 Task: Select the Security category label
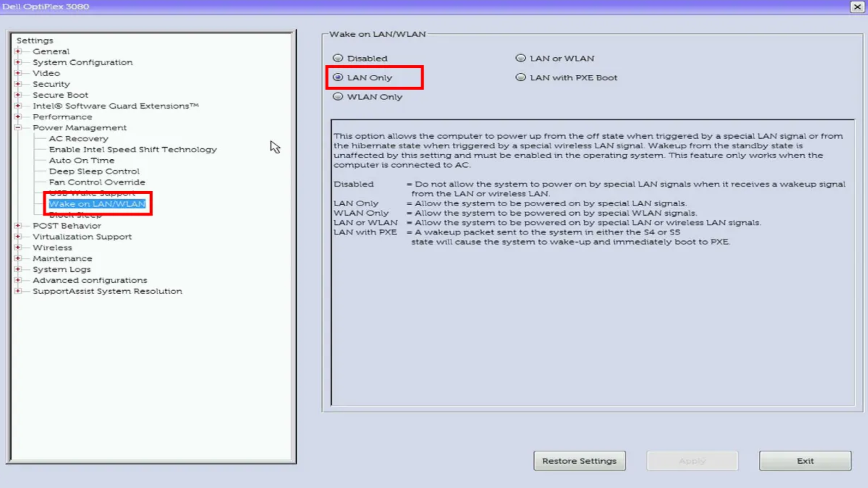pos(51,84)
